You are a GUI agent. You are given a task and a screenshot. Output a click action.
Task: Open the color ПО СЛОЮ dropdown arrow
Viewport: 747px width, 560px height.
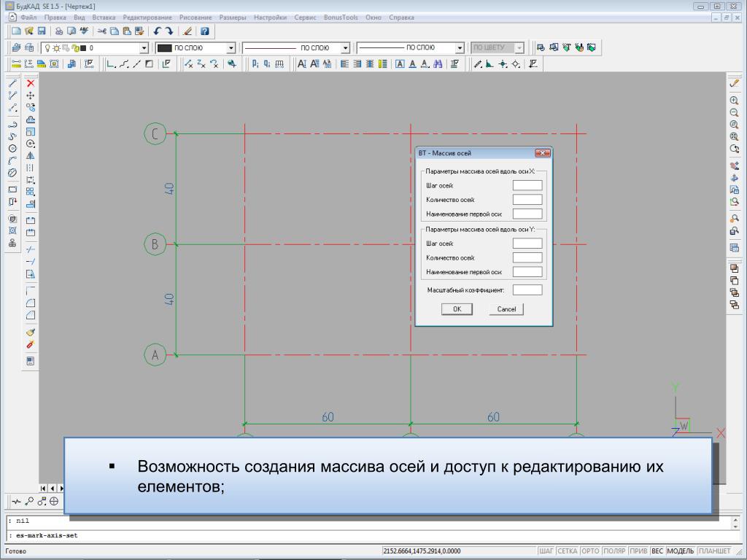(231, 48)
